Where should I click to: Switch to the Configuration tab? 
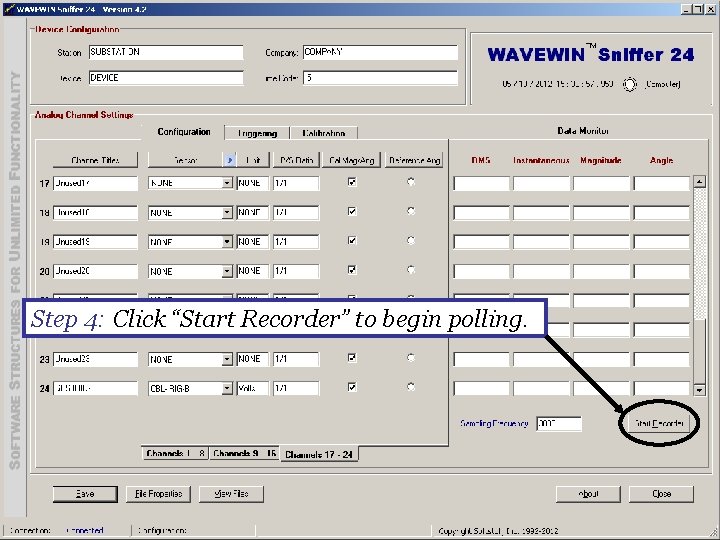click(x=184, y=132)
